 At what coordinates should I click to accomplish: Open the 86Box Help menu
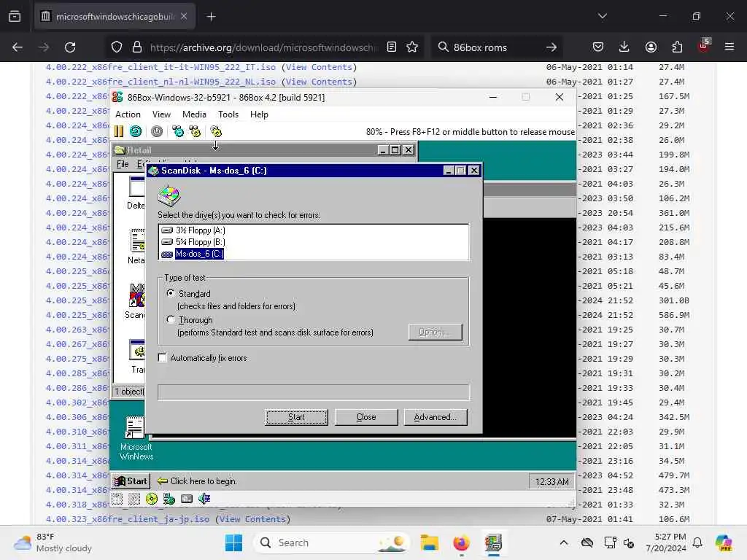tap(259, 114)
